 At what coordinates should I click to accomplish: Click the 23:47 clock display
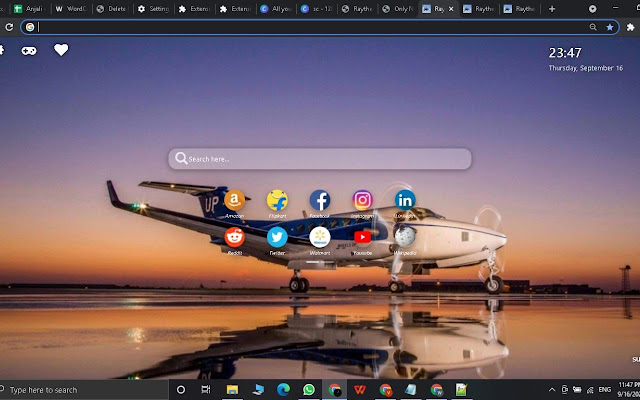(x=565, y=53)
